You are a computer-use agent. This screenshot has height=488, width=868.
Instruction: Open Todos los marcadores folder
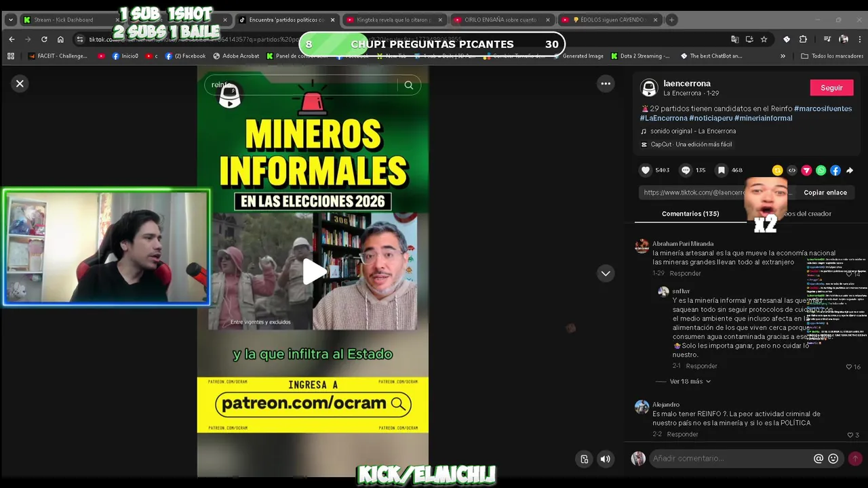pos(832,56)
